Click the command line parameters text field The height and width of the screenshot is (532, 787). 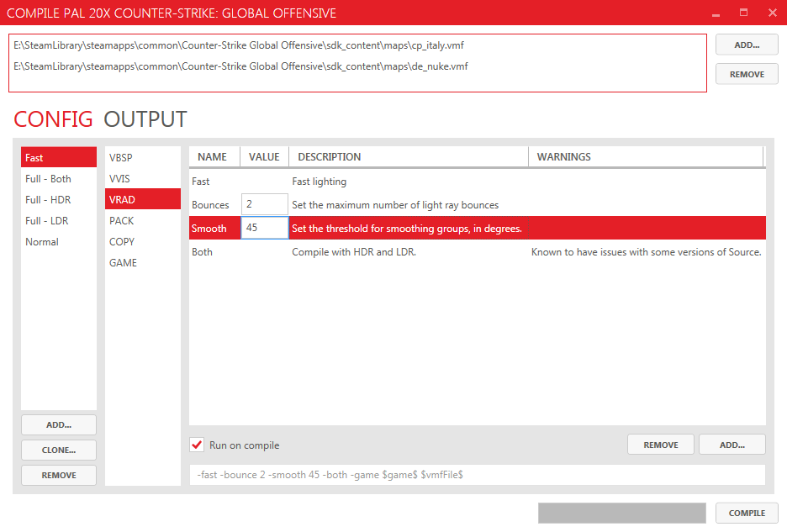click(x=478, y=475)
